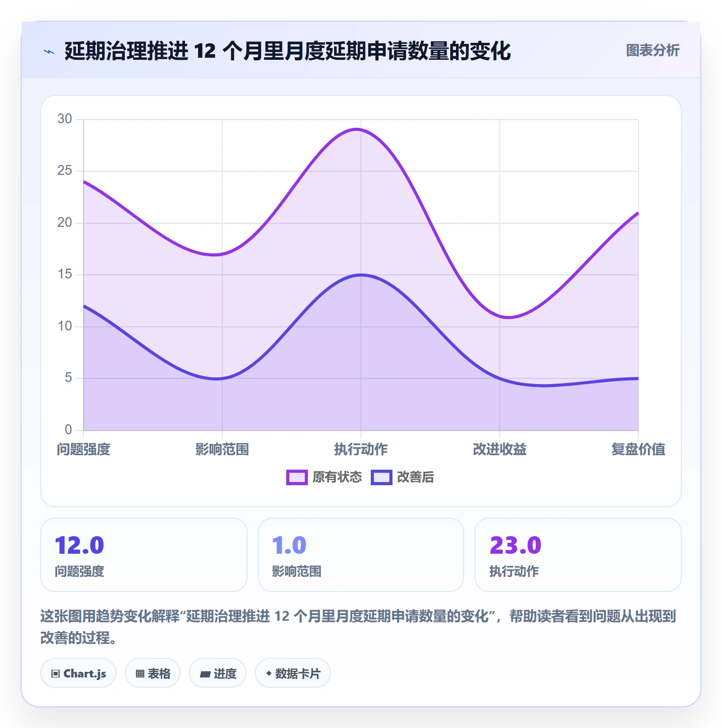Click the y-axis value 0

click(69, 430)
